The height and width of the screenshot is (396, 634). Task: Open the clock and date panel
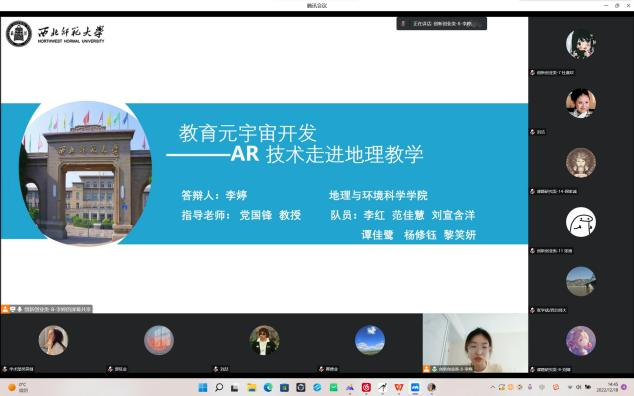(x=612, y=387)
